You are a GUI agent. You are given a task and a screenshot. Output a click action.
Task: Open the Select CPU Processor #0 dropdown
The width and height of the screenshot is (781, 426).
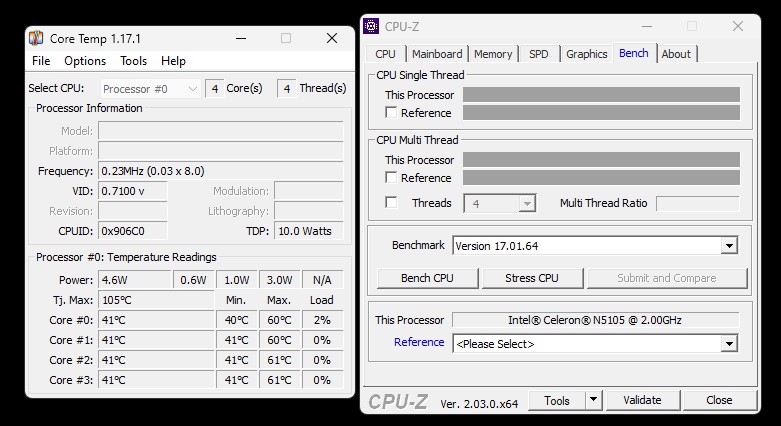click(150, 89)
